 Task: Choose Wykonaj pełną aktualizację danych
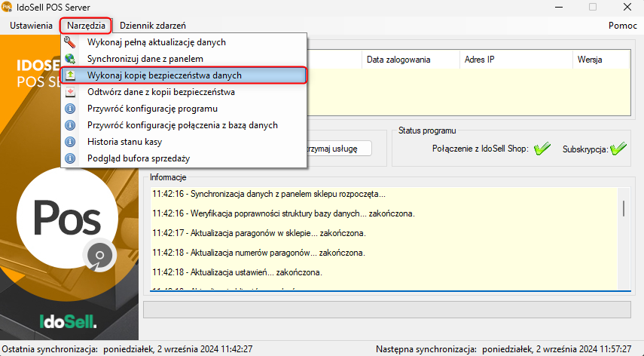coord(184,42)
